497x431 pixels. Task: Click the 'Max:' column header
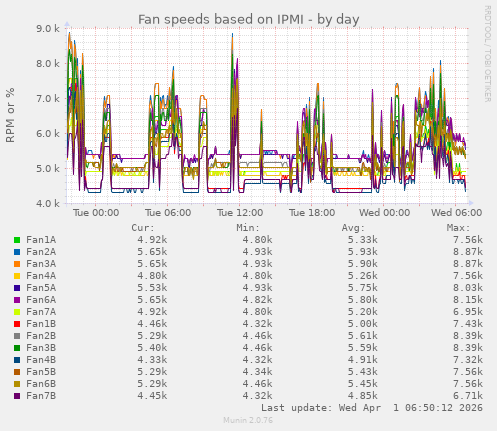tap(458, 228)
